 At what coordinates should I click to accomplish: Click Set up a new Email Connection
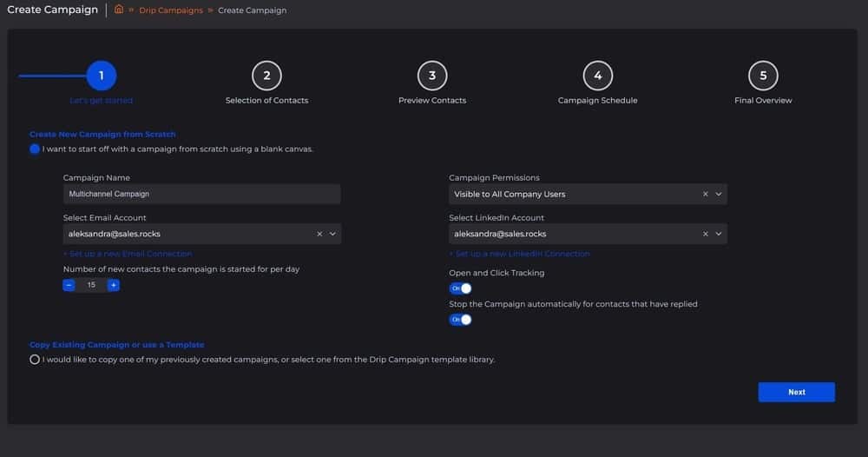[x=128, y=254]
